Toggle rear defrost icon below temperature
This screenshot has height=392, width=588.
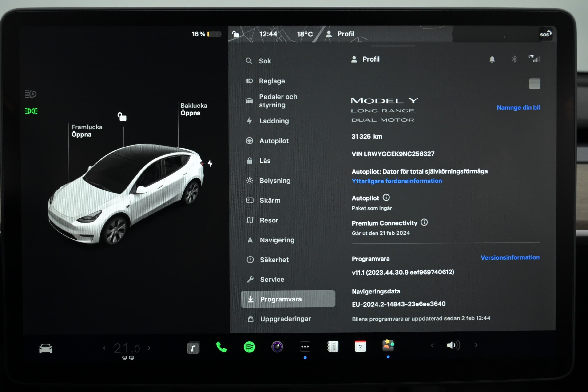pyautogui.click(x=132, y=358)
